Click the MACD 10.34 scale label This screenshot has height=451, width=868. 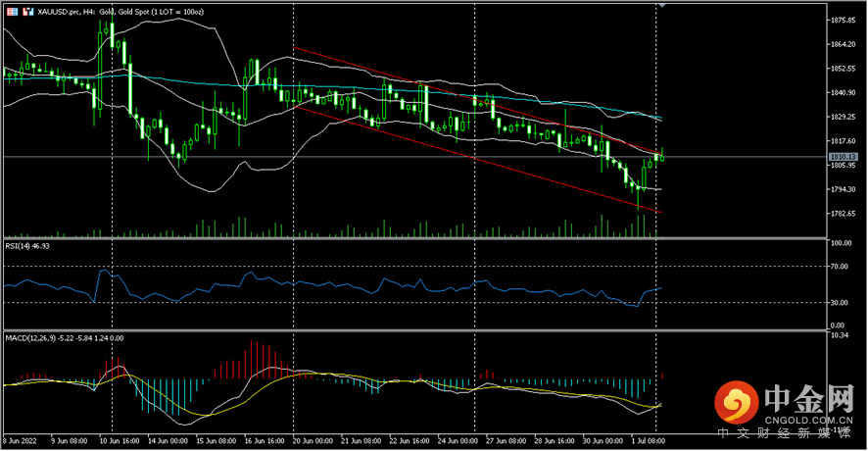(x=840, y=335)
